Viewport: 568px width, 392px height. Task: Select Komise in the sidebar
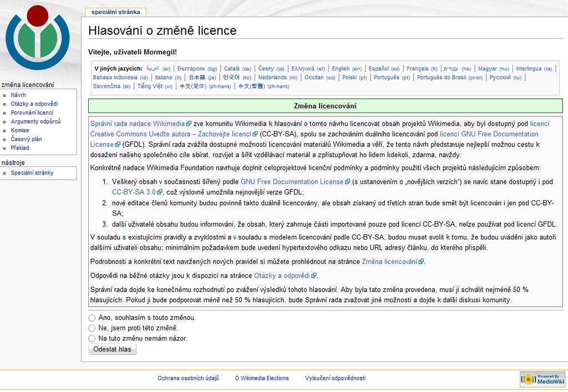pyautogui.click(x=20, y=130)
